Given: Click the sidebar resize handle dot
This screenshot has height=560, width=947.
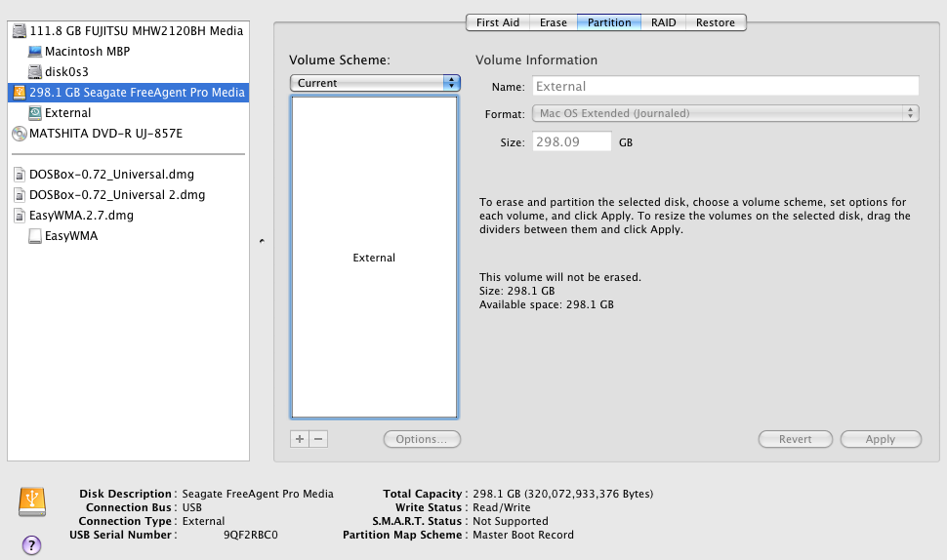Looking at the screenshot, I should [x=262, y=241].
